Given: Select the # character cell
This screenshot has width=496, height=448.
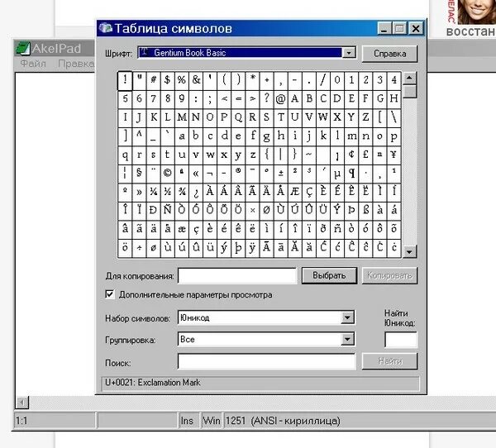Looking at the screenshot, I should [154, 80].
